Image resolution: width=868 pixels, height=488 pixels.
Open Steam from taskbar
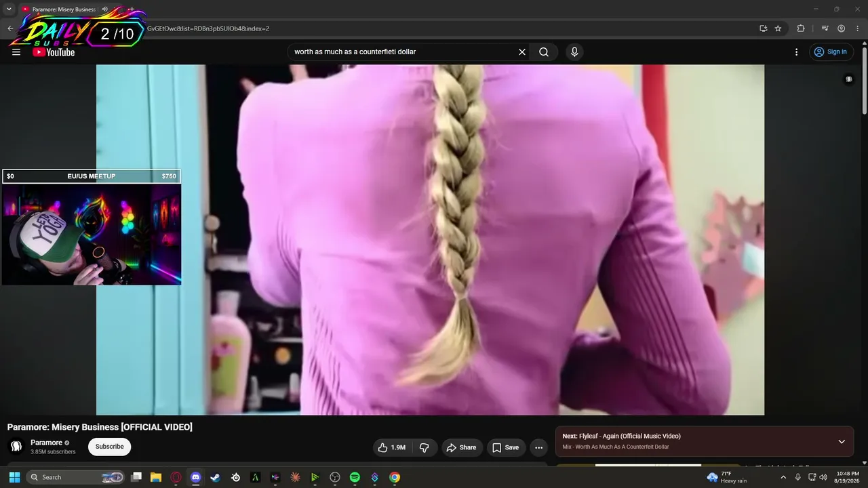[x=216, y=477]
